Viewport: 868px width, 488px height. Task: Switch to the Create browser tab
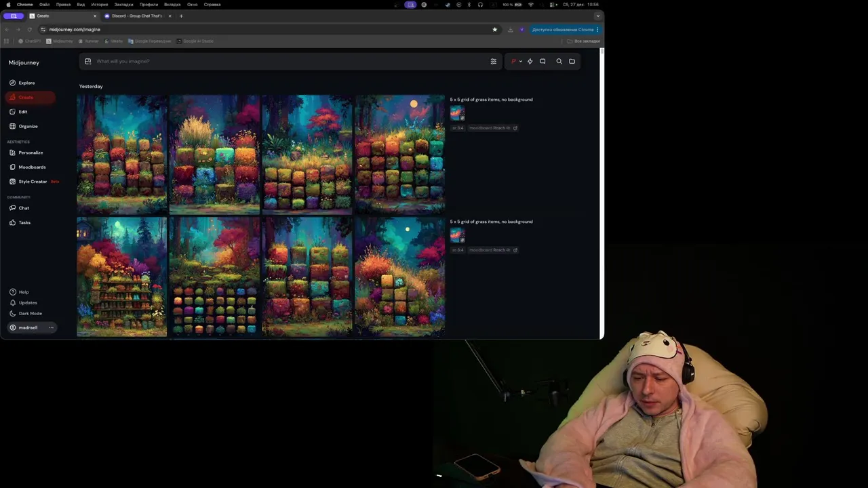point(62,16)
